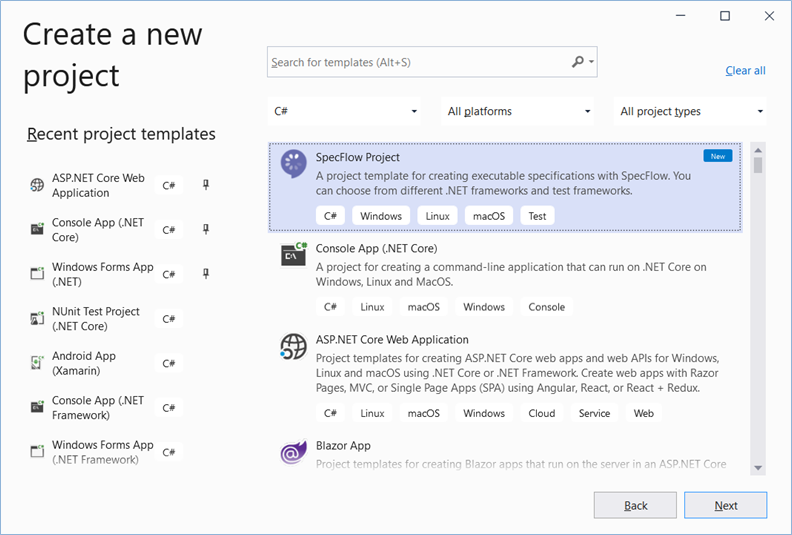The image size is (792, 535).
Task: Expand the search options arrow beside magnifier
Action: click(x=591, y=62)
